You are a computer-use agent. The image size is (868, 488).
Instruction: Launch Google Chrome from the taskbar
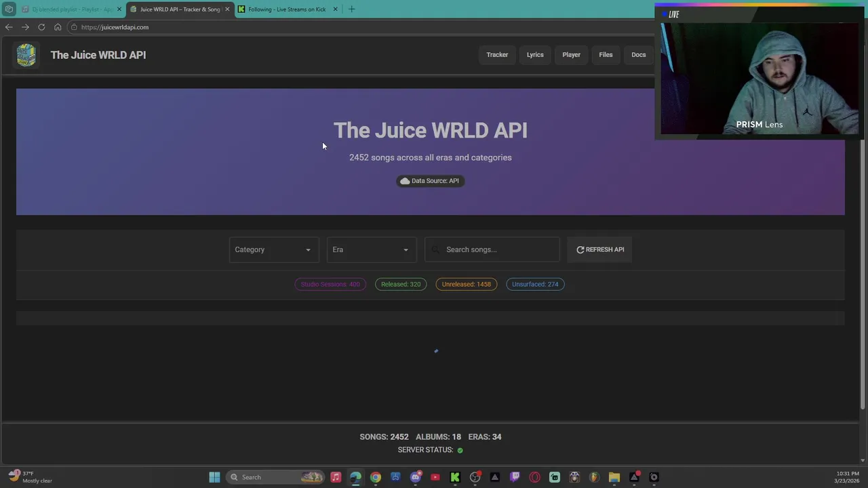coord(376,477)
